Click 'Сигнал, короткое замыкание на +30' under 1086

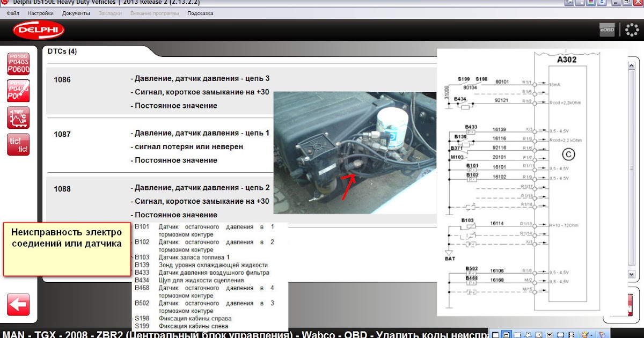point(200,92)
